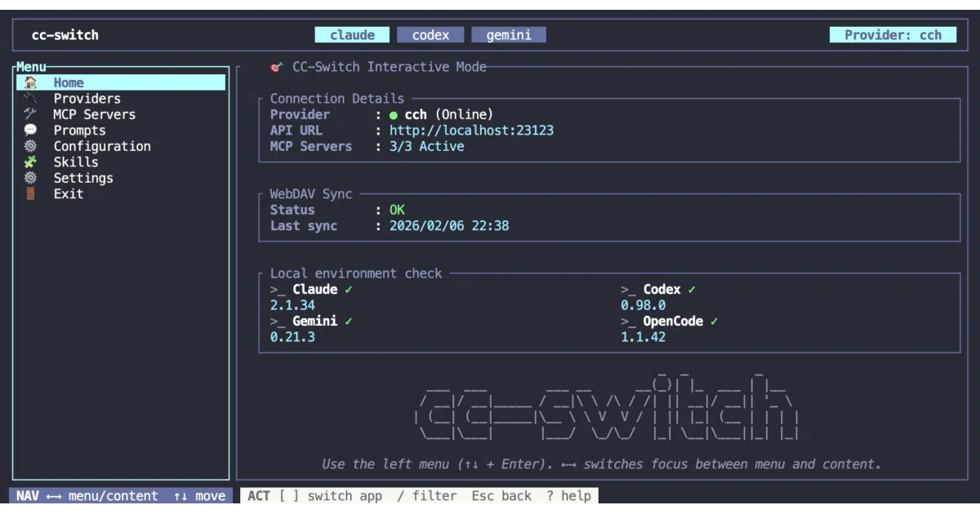Click Gemini version '0.21.3'
Image resolution: width=980 pixels, height=514 pixels.
tap(292, 337)
